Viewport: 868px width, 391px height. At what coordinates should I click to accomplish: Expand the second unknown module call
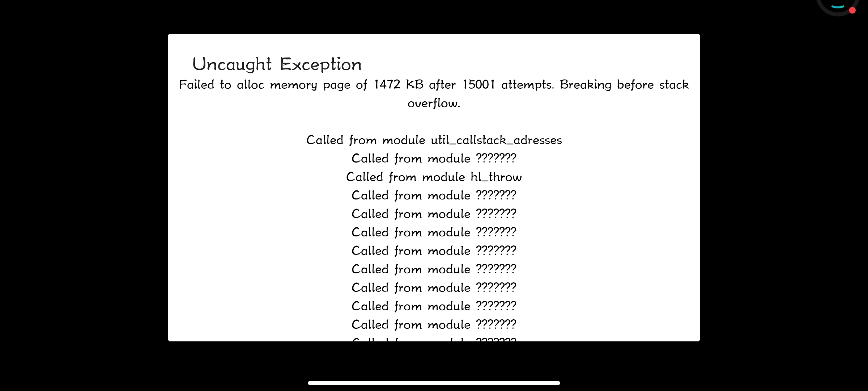pos(433,195)
